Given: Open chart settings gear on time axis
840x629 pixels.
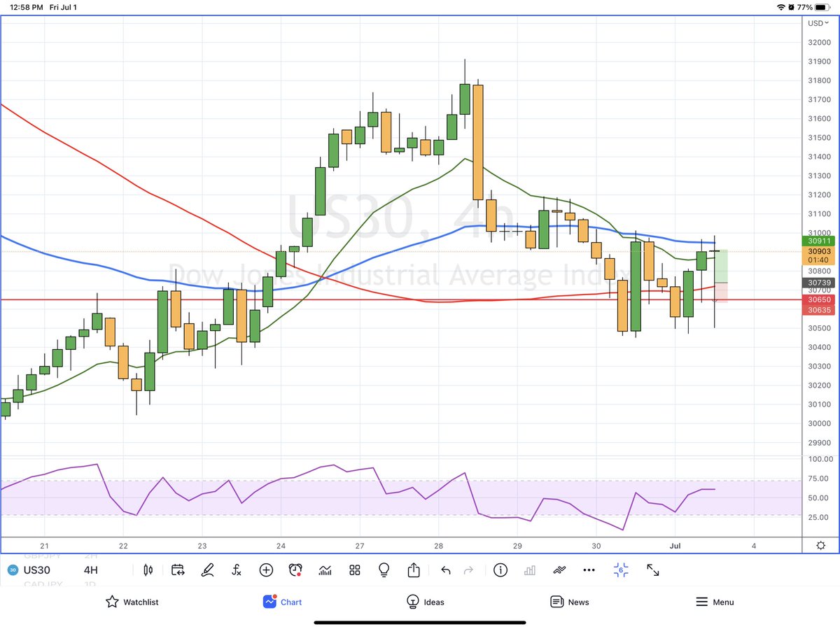Looking at the screenshot, I should coord(820,546).
